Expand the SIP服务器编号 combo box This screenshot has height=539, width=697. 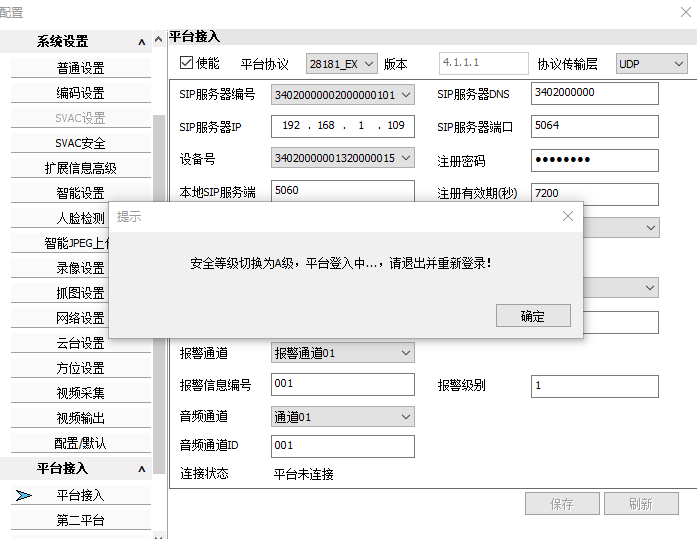[x=343, y=95]
